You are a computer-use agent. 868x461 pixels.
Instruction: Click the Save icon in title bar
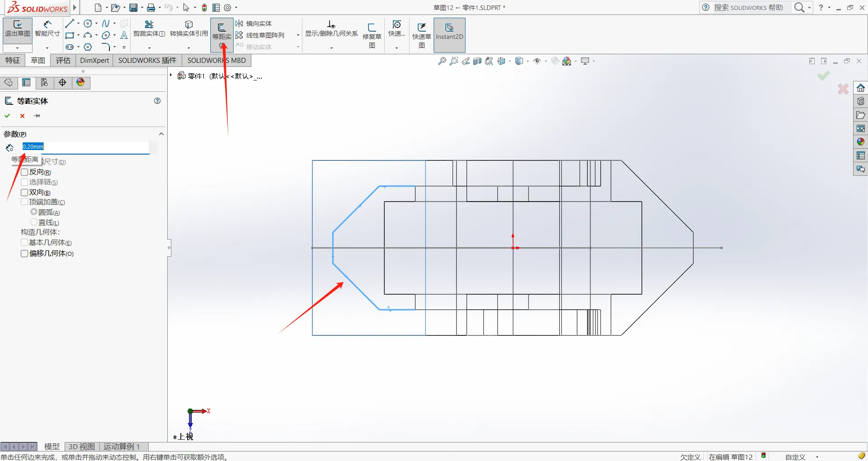[133, 8]
